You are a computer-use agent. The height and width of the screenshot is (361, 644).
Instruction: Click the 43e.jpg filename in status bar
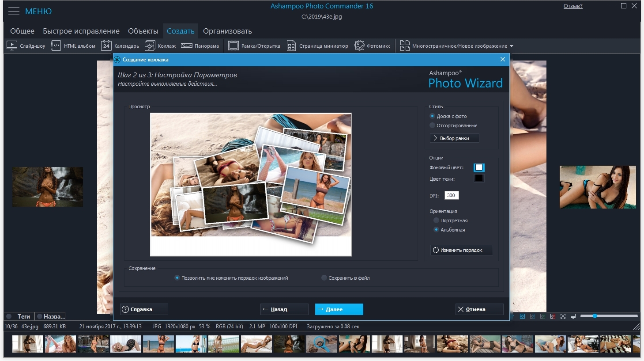30,327
